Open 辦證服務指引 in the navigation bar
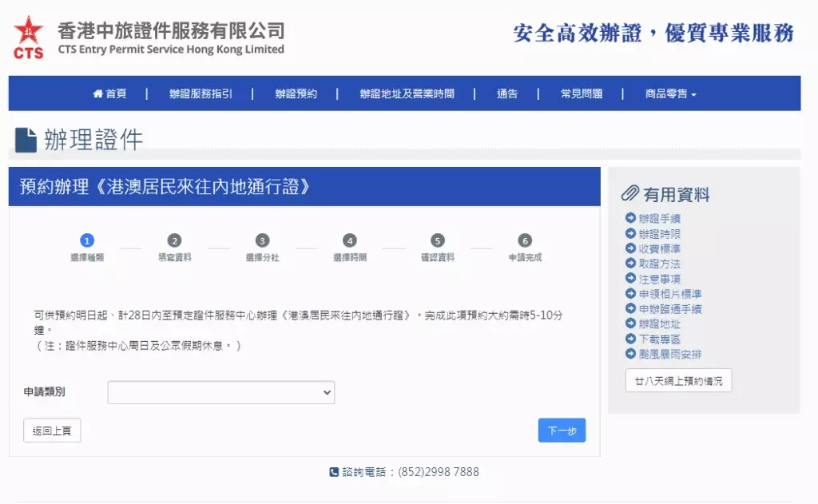The width and height of the screenshot is (818, 504). tap(201, 94)
